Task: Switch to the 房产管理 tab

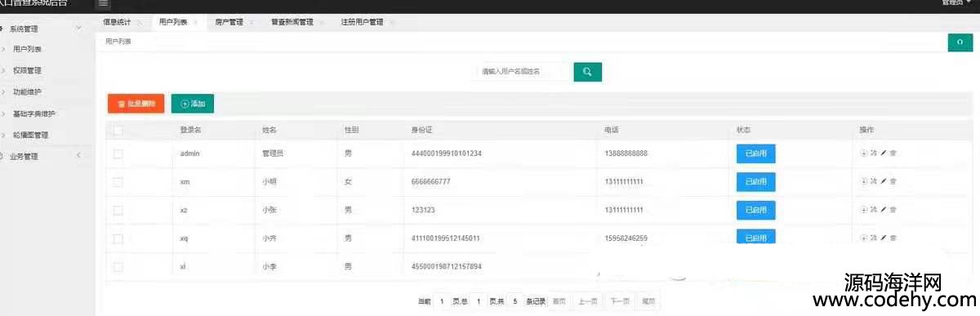Action: point(229,22)
